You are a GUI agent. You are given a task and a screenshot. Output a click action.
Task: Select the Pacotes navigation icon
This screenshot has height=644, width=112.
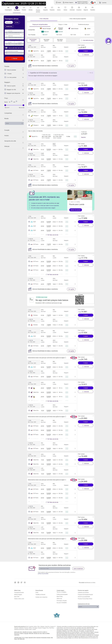tap(24, 8)
